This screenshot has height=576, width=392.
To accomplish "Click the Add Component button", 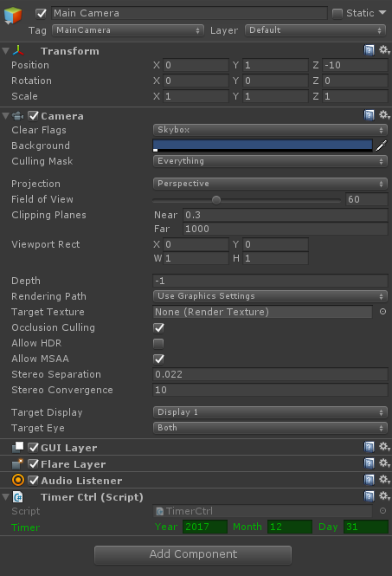I will (193, 554).
